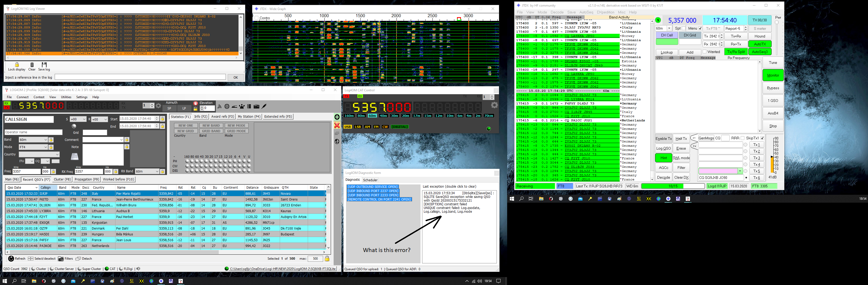The height and width of the screenshot is (285, 868).
Task: Toggle the SkipTx1 checkbox in JTDX
Action: tap(762, 138)
